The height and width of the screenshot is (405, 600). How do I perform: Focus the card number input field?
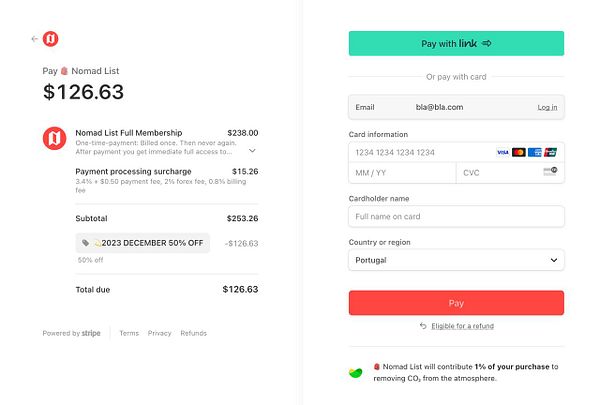pos(420,152)
